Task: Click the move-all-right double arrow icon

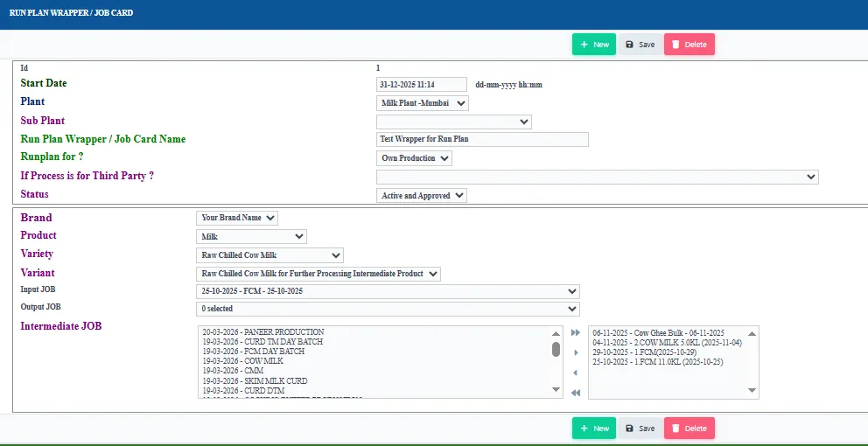Action: point(576,332)
